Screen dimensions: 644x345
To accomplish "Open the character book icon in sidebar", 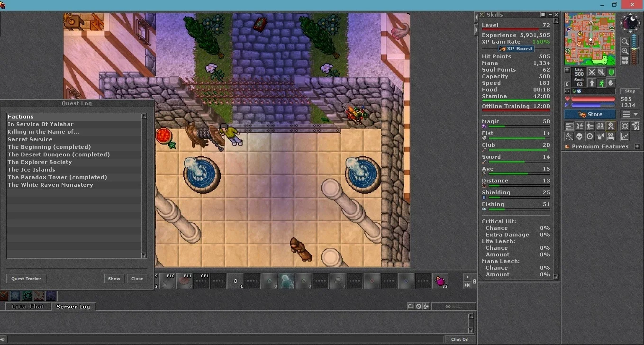I will pyautogui.click(x=610, y=136).
